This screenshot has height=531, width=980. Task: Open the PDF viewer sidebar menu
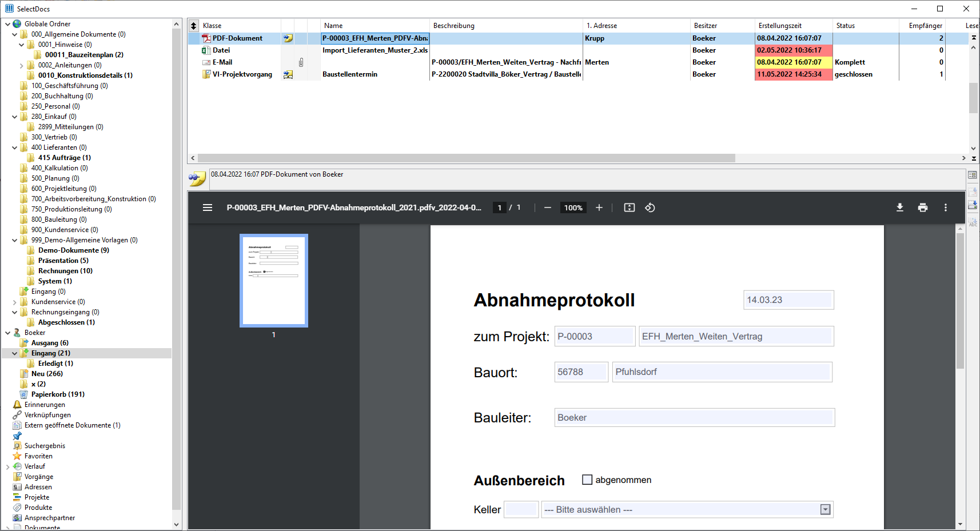click(208, 207)
